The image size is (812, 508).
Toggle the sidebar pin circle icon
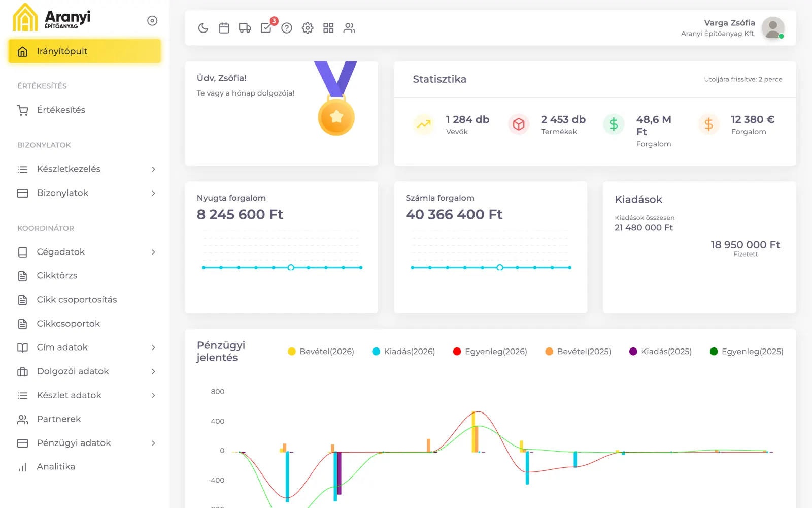[x=152, y=21]
